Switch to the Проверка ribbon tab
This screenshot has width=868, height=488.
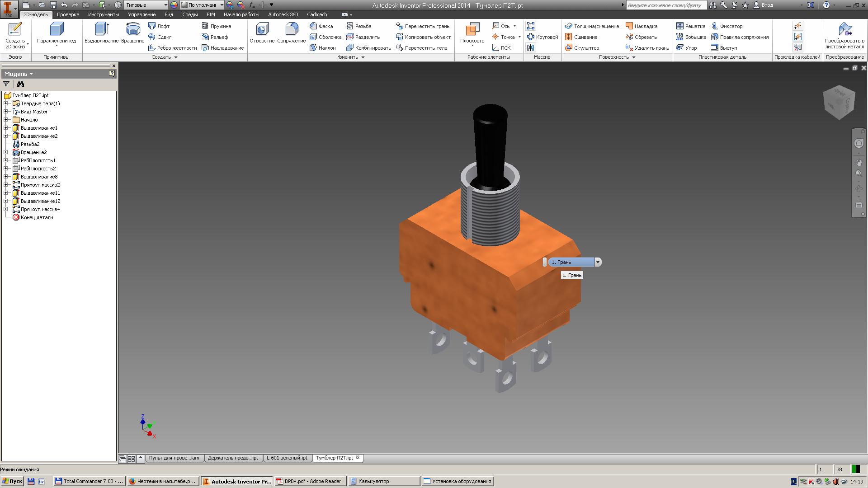click(68, 14)
